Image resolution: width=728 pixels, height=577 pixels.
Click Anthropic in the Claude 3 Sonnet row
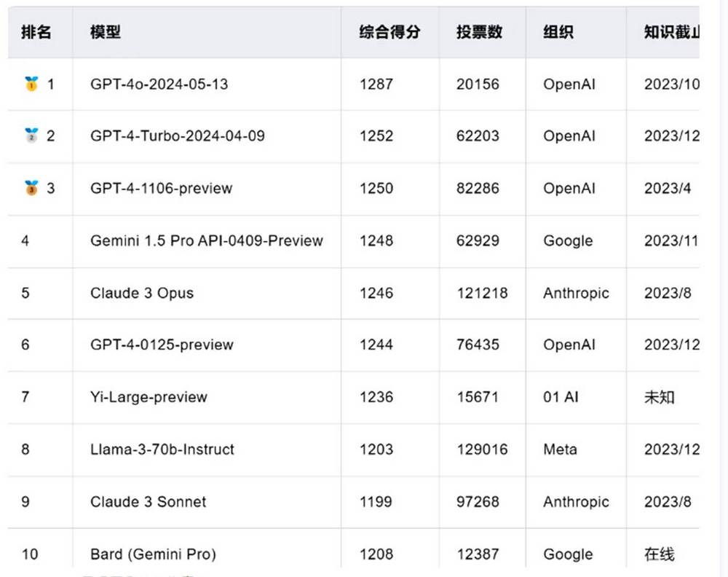576,502
